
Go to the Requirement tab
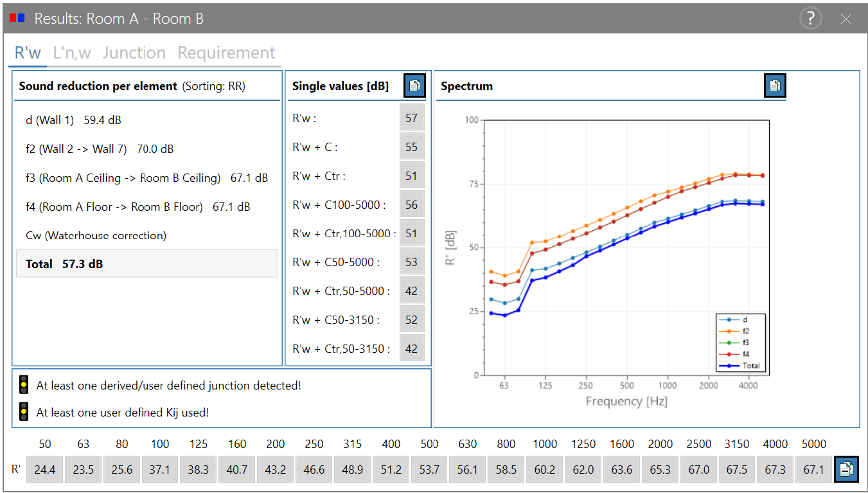226,53
